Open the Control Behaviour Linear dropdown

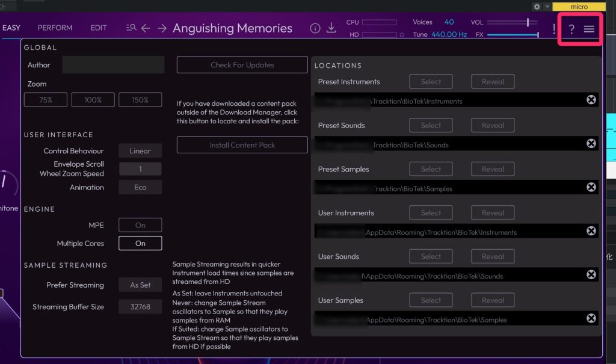tap(140, 151)
